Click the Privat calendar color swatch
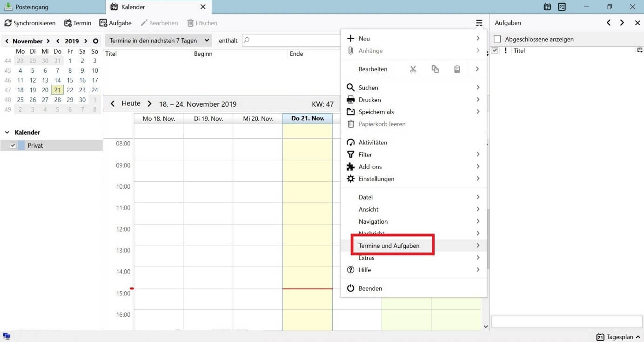The height and width of the screenshot is (342, 644). [21, 145]
